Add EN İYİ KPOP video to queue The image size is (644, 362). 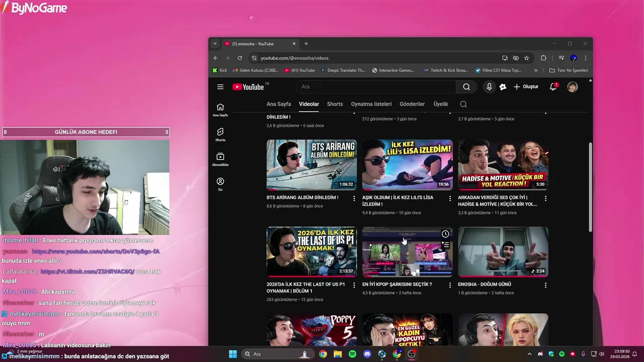click(x=445, y=245)
